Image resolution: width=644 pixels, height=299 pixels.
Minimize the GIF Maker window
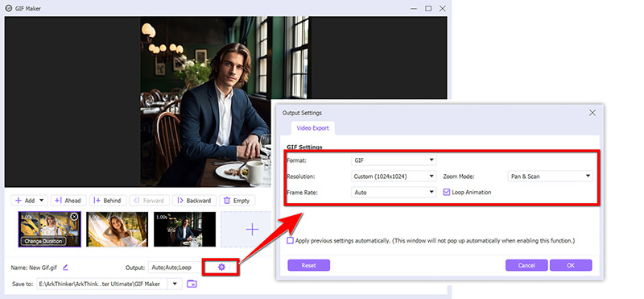[415, 8]
